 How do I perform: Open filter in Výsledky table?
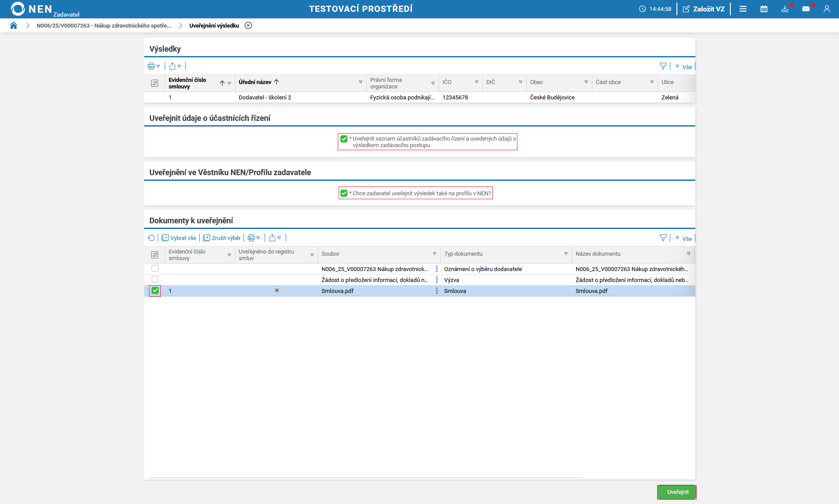(x=663, y=66)
